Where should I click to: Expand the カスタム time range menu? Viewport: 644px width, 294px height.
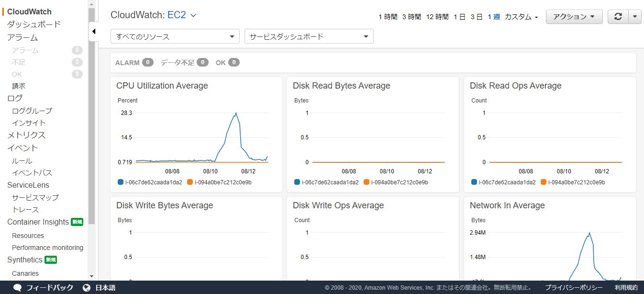(522, 17)
